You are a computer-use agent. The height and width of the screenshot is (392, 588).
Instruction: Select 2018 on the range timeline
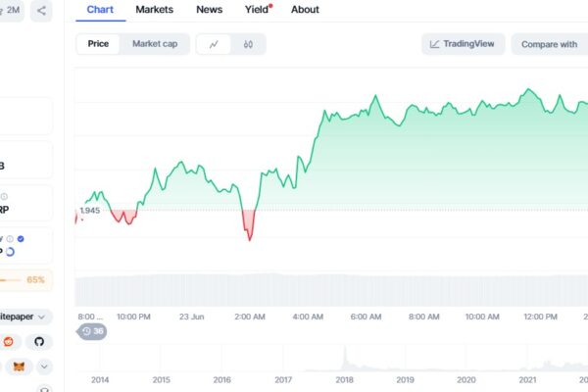[344, 380]
